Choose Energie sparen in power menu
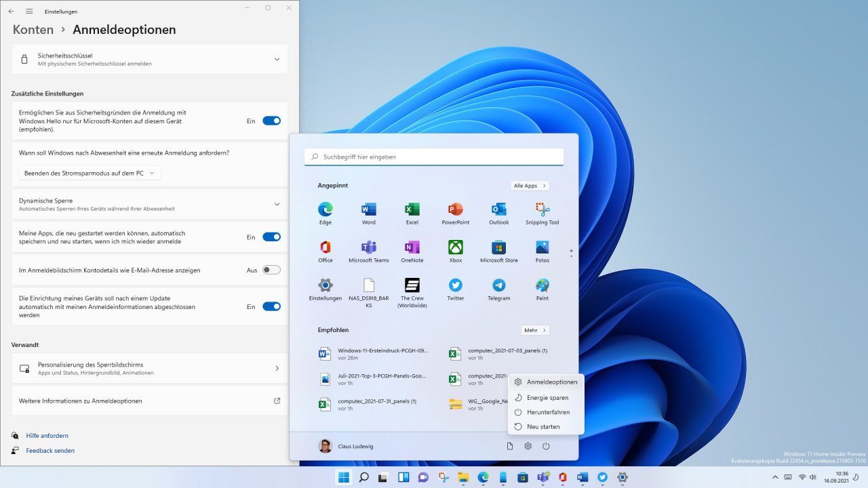 point(546,398)
